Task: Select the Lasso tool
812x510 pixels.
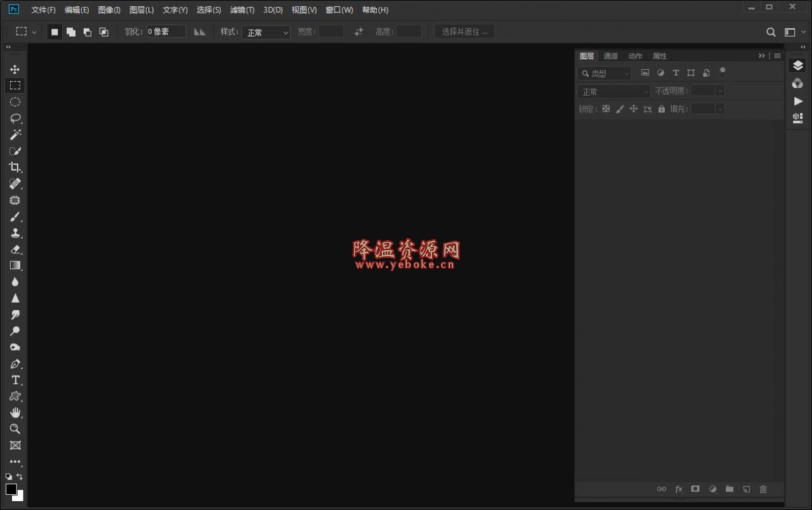Action: (x=15, y=119)
